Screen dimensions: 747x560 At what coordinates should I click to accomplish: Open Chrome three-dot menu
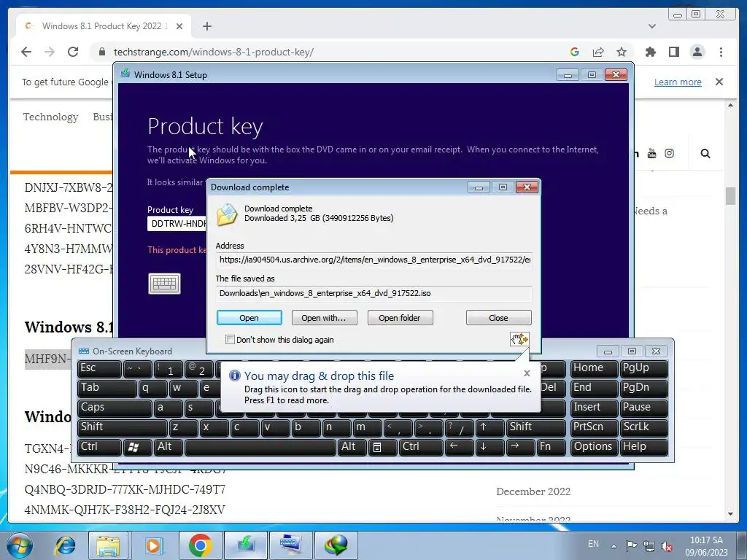721,52
